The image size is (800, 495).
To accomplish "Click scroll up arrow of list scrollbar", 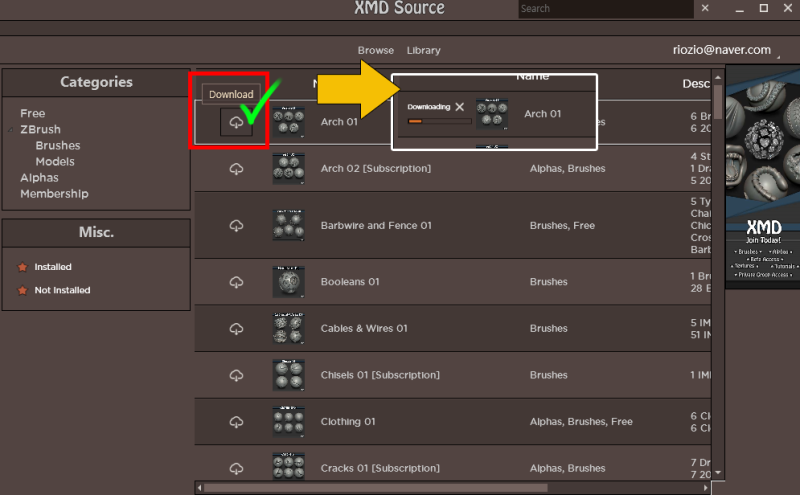I will point(718,78).
